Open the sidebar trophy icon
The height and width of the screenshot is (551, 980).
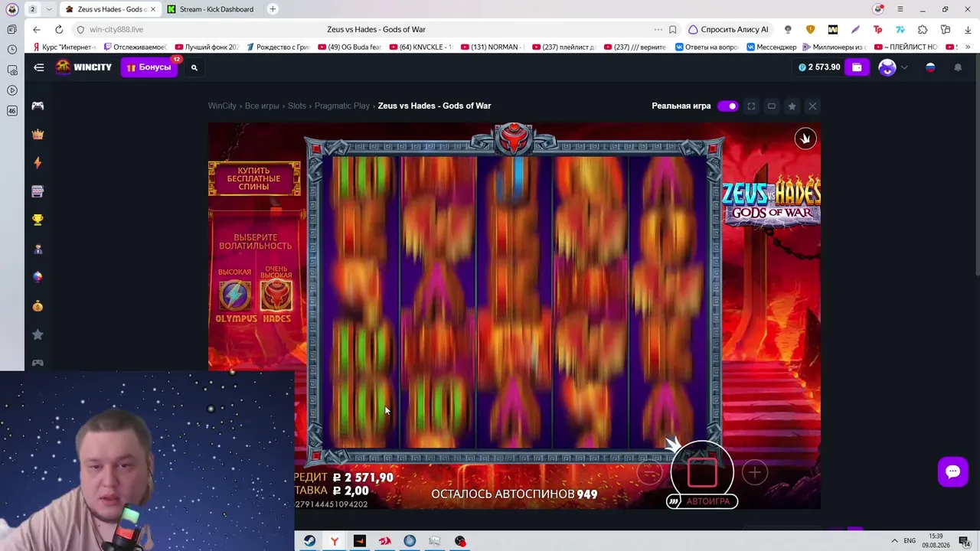coord(38,220)
